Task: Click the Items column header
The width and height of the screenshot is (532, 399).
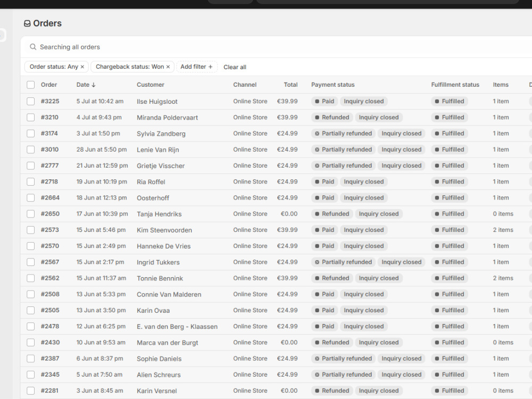Action: tap(501, 85)
